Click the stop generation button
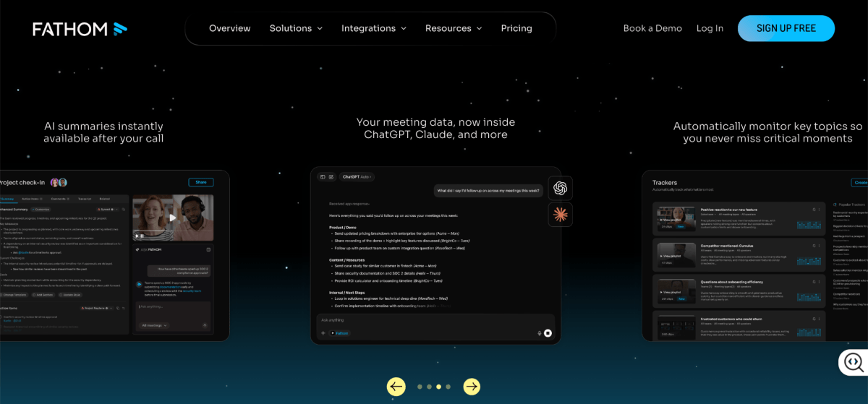 pyautogui.click(x=548, y=333)
